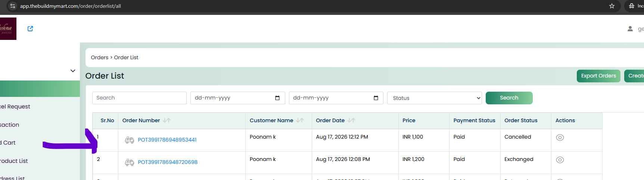Image resolution: width=644 pixels, height=180 pixels.
Task: Click the Order List page heading
Action: tap(105, 76)
